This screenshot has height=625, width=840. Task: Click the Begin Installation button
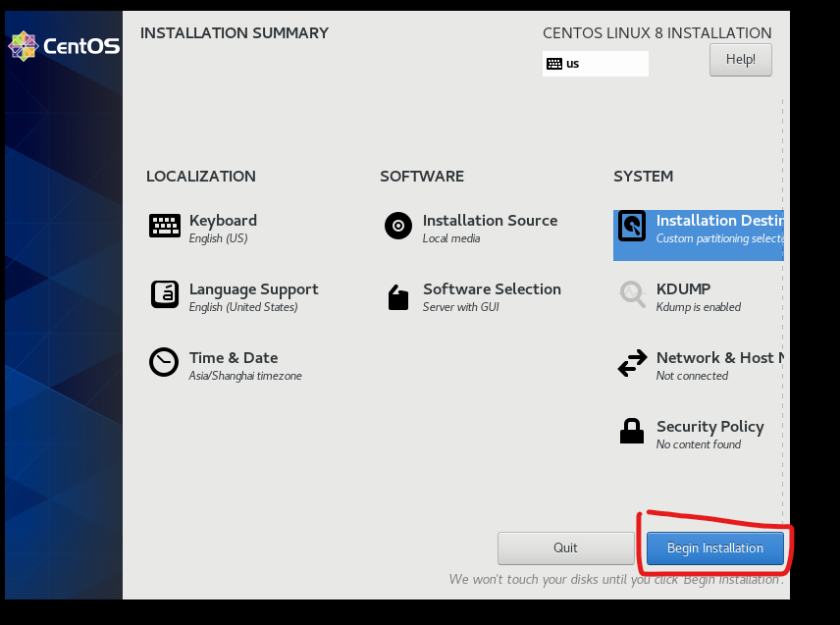tap(714, 547)
